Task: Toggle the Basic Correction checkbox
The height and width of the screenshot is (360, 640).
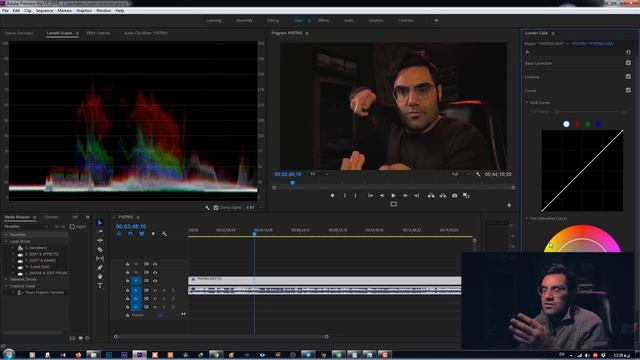Action: pos(628,63)
